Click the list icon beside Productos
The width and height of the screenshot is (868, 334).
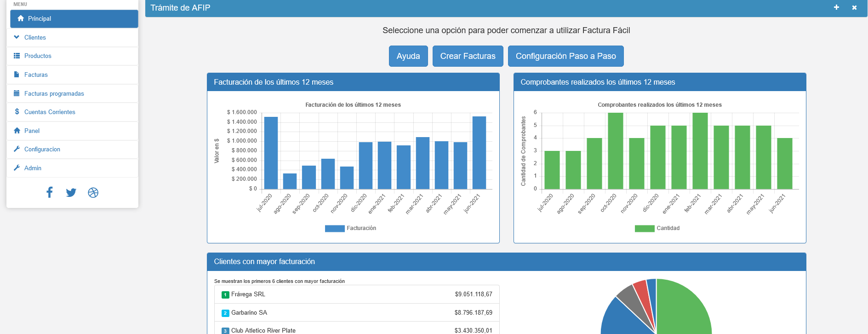17,56
